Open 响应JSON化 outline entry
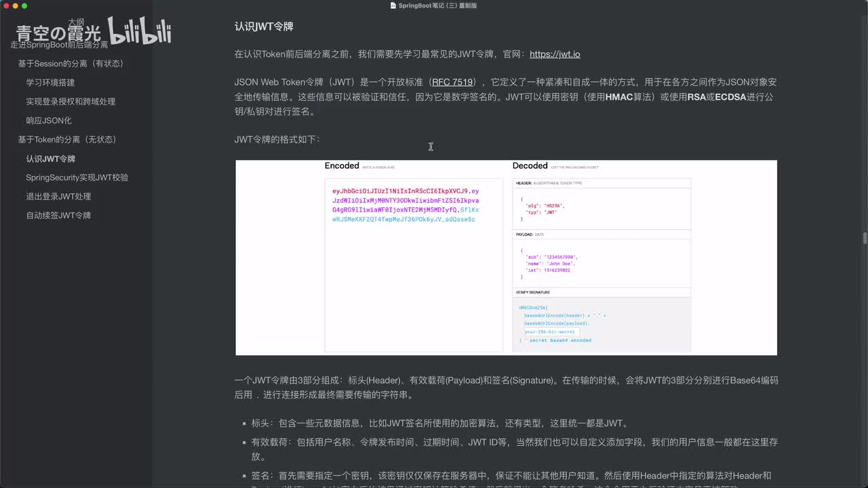Screen dimensions: 868x488 (x=49, y=121)
